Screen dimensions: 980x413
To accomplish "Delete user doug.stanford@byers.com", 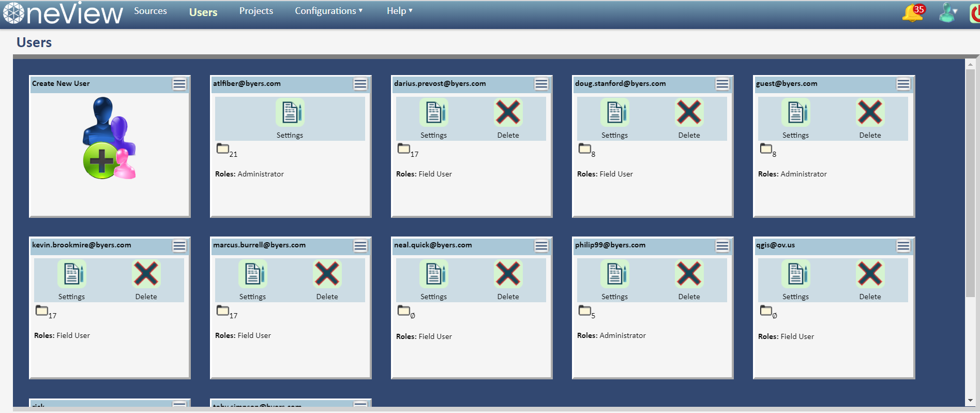I will [689, 113].
